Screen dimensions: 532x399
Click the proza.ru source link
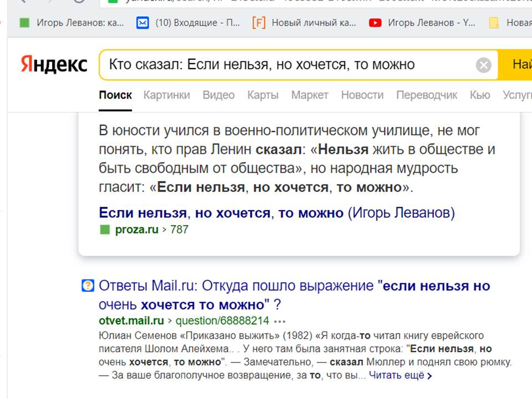[137, 229]
